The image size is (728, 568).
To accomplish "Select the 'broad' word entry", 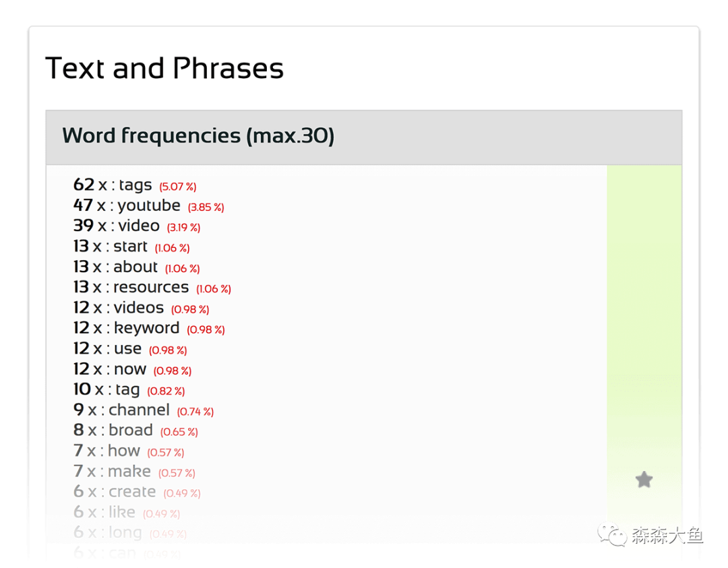I will pos(130,430).
